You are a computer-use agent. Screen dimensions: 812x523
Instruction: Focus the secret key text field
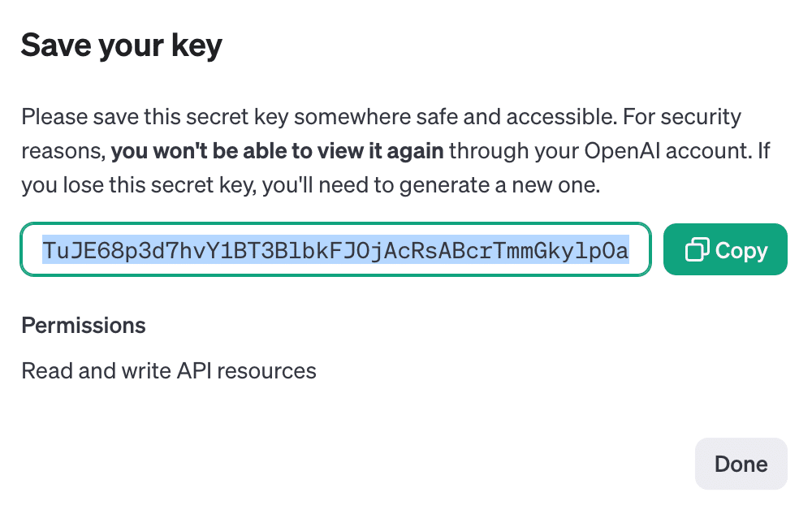pyautogui.click(x=335, y=250)
